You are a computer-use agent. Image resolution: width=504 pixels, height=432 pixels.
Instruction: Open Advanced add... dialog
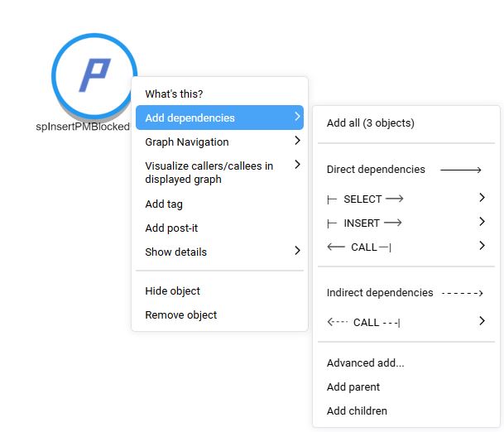tap(365, 362)
